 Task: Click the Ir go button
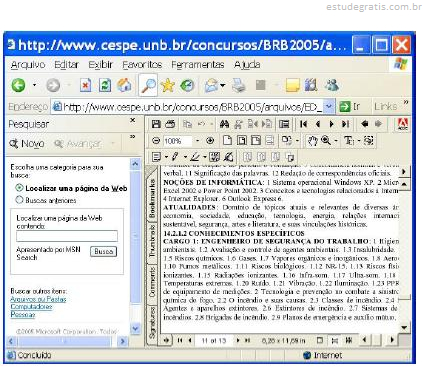tap(350, 106)
